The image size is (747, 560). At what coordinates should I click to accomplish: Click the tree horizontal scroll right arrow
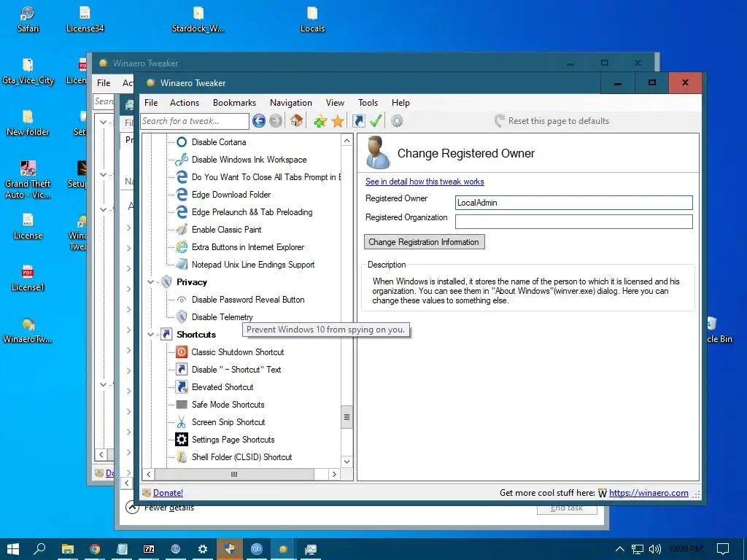tap(334, 474)
